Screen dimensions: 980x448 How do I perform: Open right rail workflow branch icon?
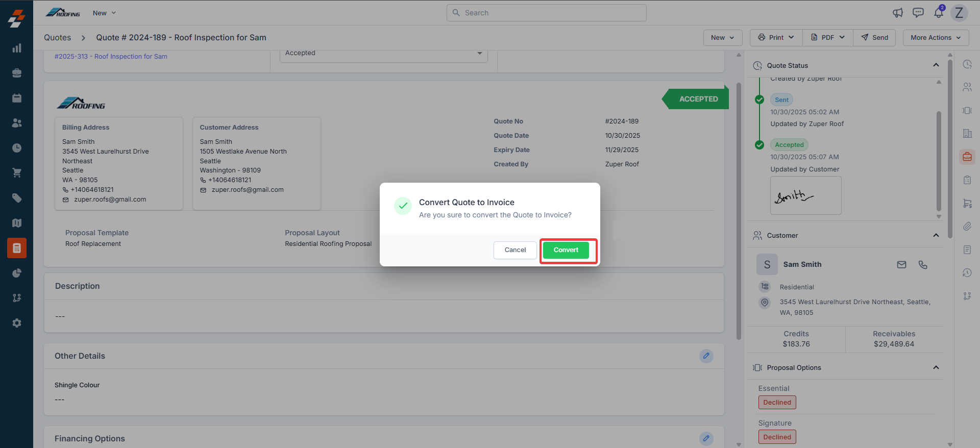coord(967,296)
